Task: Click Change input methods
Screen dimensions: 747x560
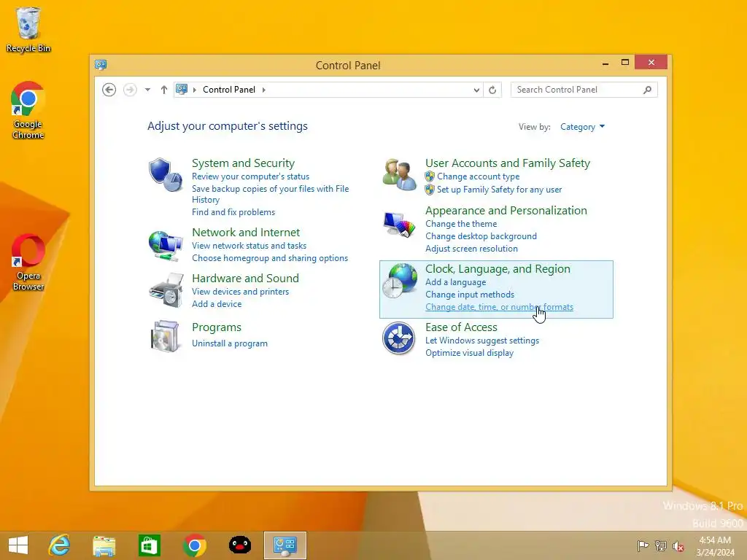Action: tap(470, 295)
